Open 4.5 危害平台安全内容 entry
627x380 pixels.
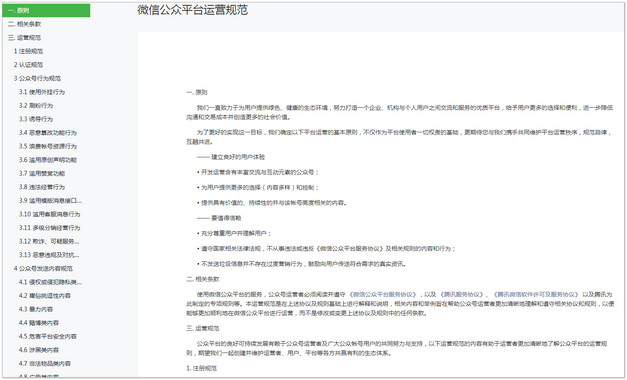point(48,337)
